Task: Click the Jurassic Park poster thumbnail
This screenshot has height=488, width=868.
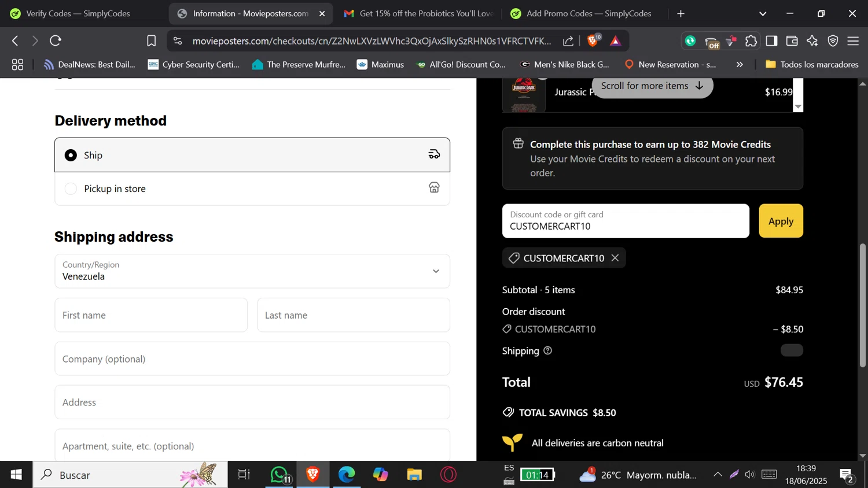Action: click(x=524, y=95)
